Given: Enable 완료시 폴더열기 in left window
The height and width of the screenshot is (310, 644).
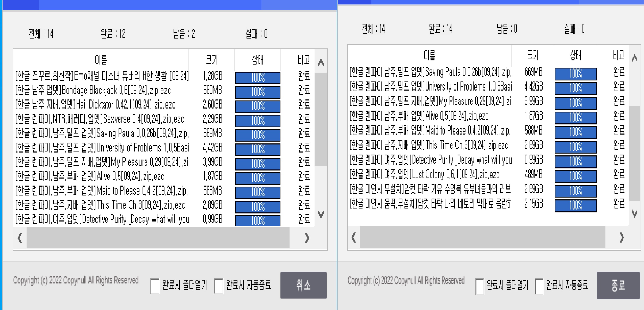Looking at the screenshot, I should [x=155, y=286].
